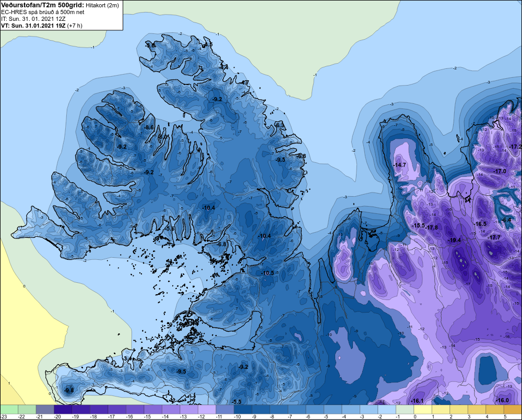This screenshot has height=420, width=522.
Task: Click the -3.6 temperature label
Action: click(151, 45)
